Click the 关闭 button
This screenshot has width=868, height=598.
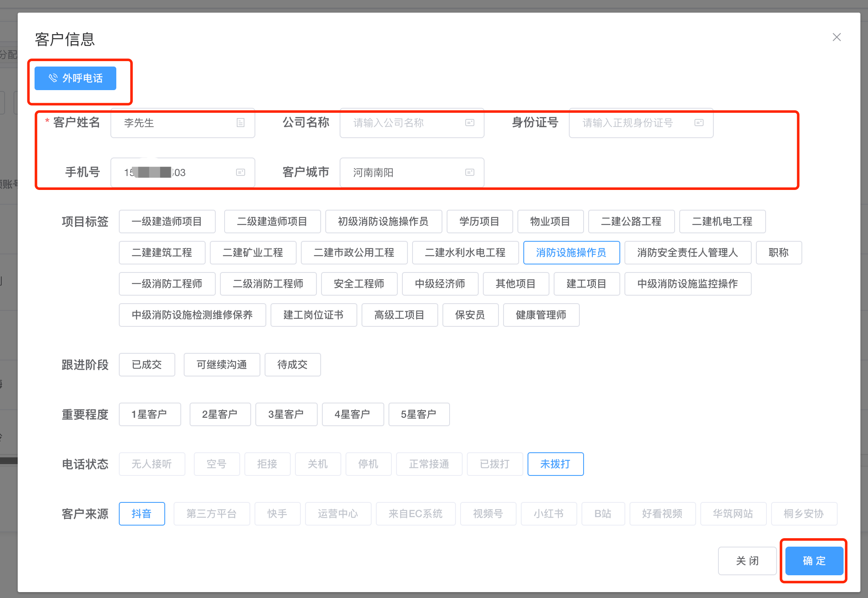click(747, 561)
